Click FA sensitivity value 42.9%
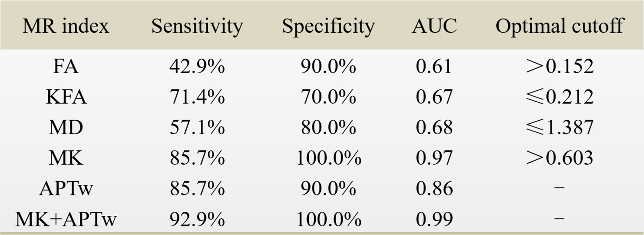This screenshot has width=644, height=235. [x=197, y=66]
